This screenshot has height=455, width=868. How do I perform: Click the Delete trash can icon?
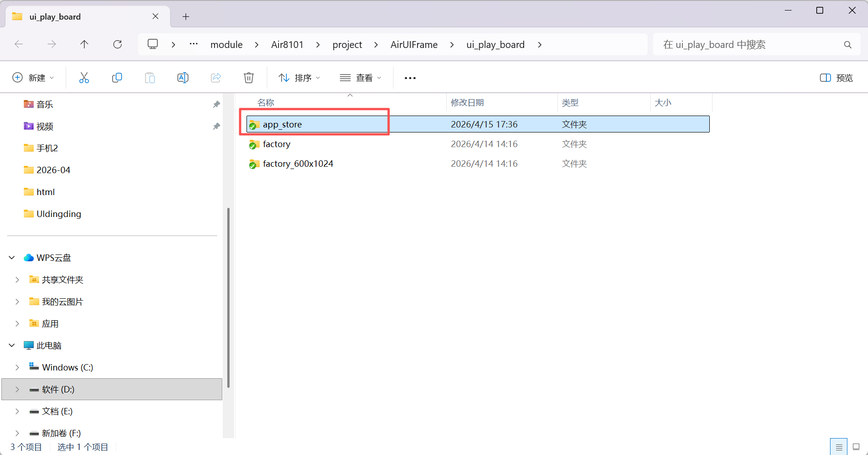[x=249, y=78]
